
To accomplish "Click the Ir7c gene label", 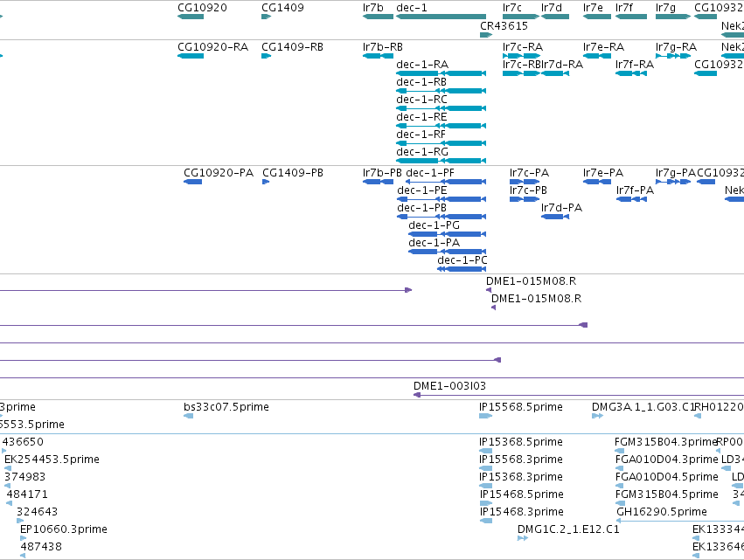I will (x=512, y=8).
